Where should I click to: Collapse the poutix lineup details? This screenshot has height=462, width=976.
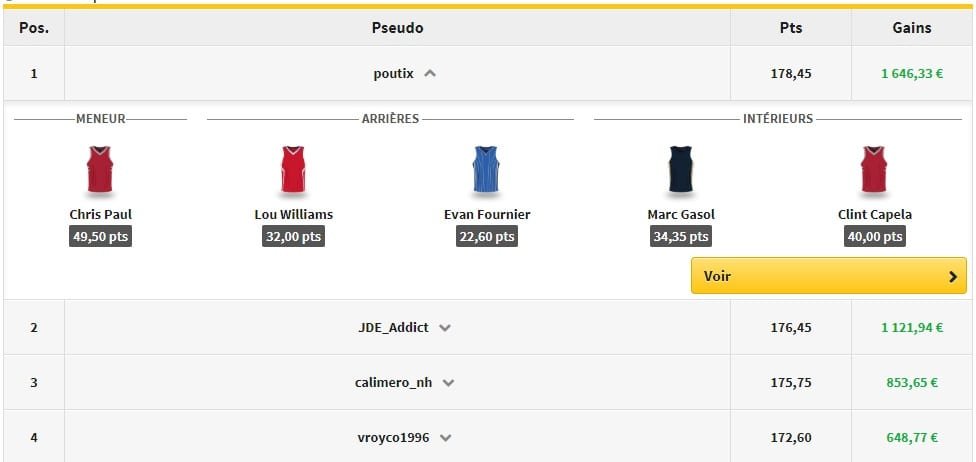coord(429,73)
